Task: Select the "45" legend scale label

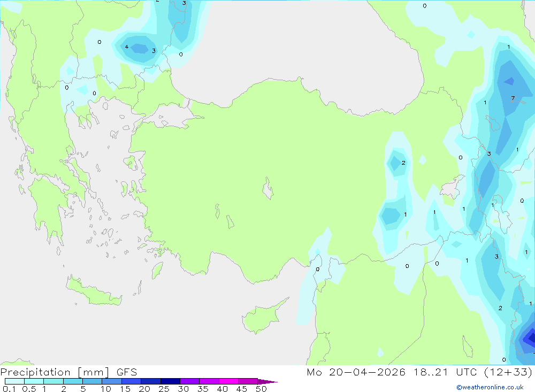Action: 242,389
